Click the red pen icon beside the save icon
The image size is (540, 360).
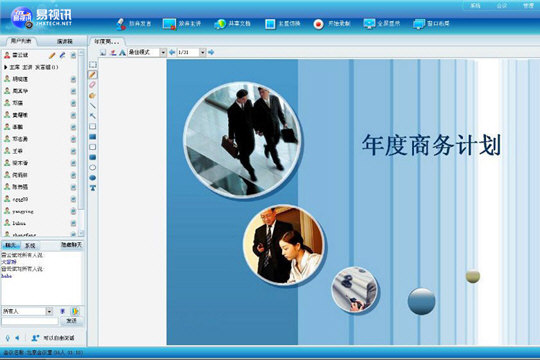113,52
